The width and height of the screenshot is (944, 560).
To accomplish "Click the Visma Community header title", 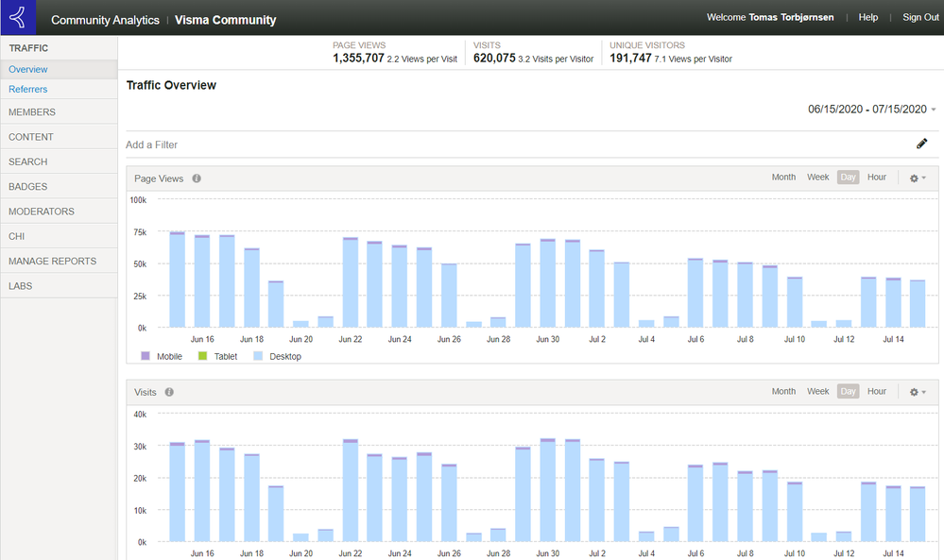I will pyautogui.click(x=225, y=20).
